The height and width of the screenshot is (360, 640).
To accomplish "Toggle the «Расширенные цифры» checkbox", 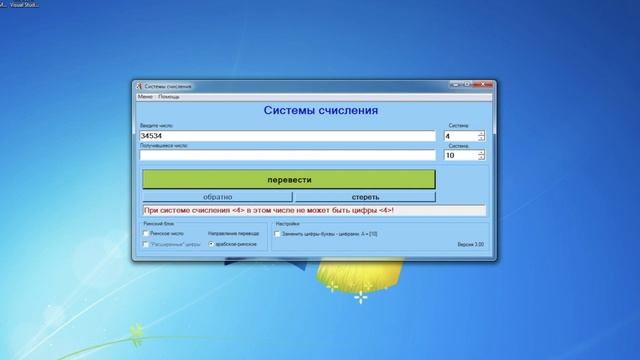I will pos(146,244).
